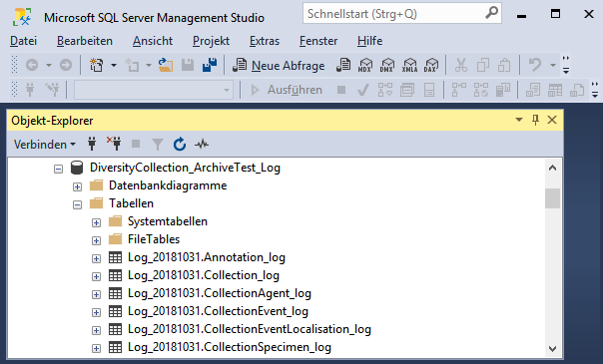The image size is (603, 364).
Task: Open the Verbinden dropdown
Action: (45, 145)
